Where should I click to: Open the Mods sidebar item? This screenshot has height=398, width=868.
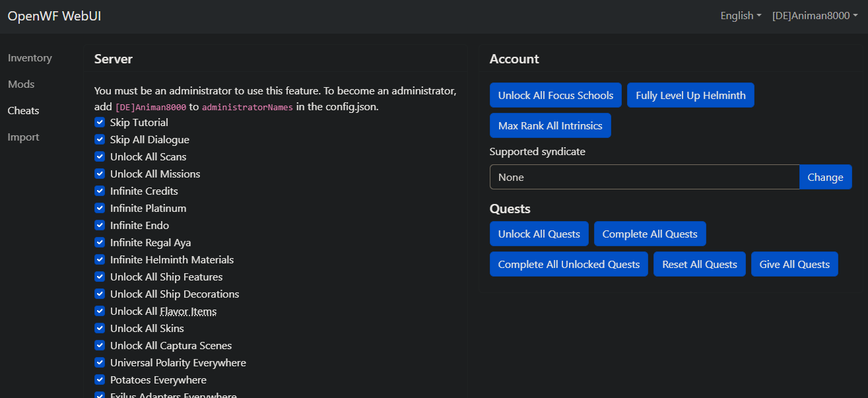tap(21, 84)
